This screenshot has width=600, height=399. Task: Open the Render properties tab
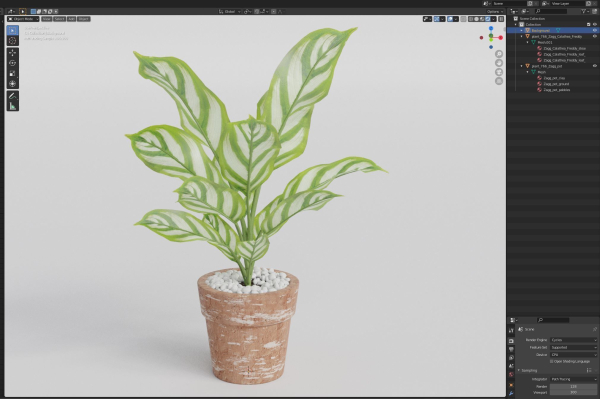pyautogui.click(x=511, y=341)
